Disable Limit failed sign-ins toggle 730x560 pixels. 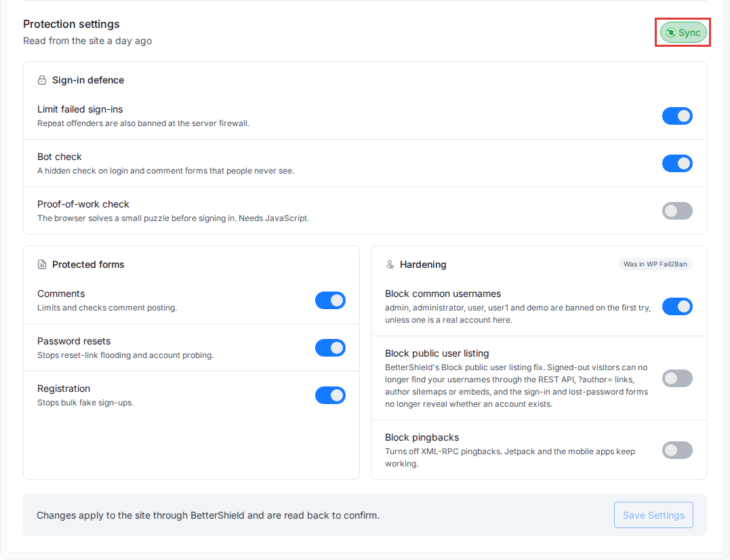click(x=677, y=116)
